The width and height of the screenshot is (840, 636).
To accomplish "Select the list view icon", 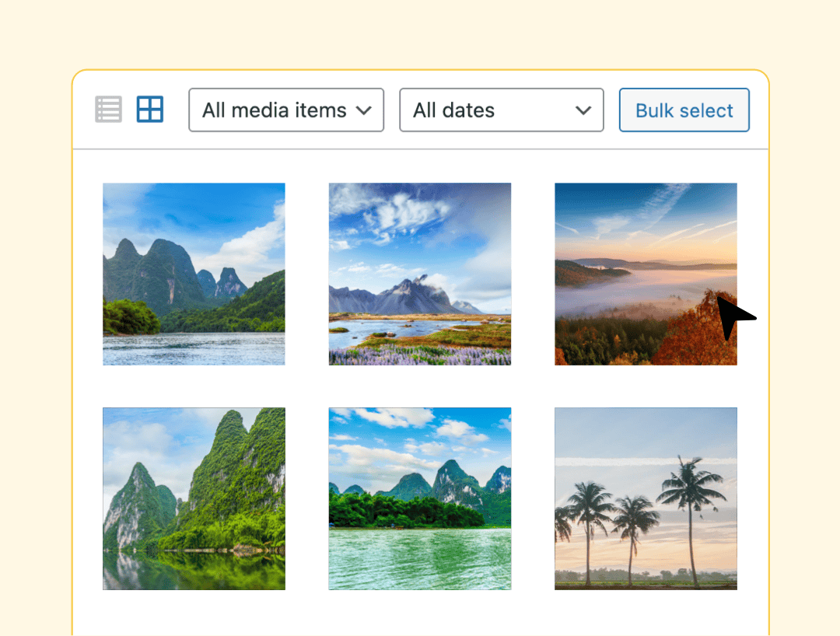I will pos(108,109).
